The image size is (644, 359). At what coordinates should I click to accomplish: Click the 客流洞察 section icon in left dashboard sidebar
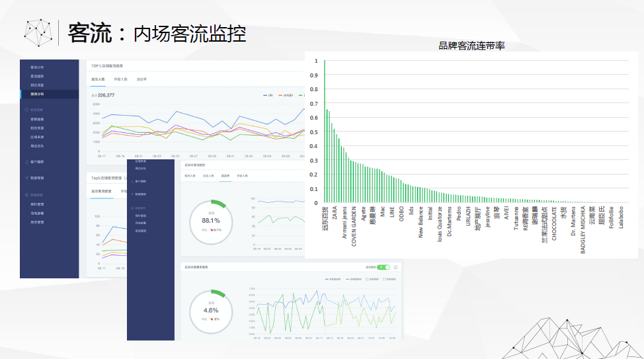pyautogui.click(x=26, y=110)
